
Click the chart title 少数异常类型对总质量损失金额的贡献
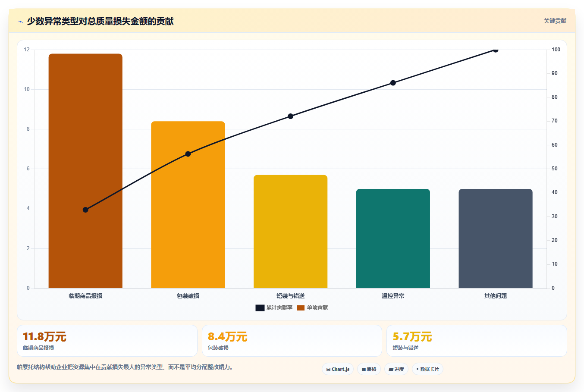point(100,21)
